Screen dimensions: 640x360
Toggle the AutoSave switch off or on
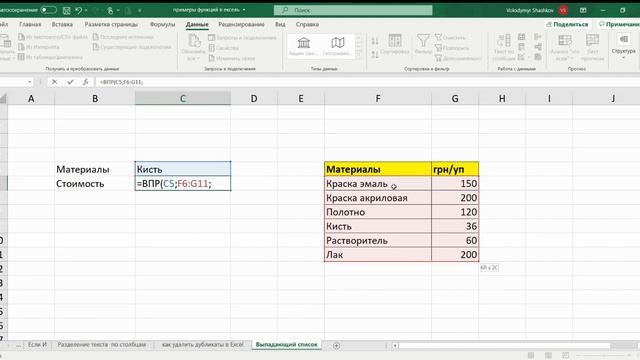click(x=49, y=10)
